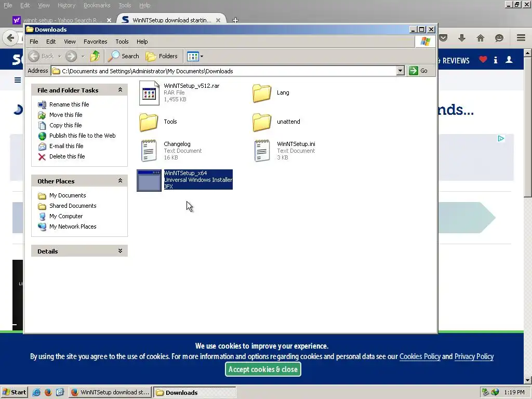Open the Privacy Policy link
The height and width of the screenshot is (399, 532).
pos(474,356)
